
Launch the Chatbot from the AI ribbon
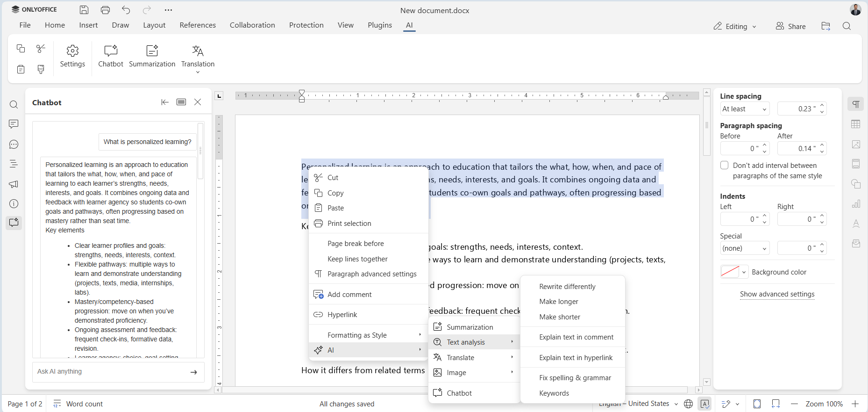(111, 57)
